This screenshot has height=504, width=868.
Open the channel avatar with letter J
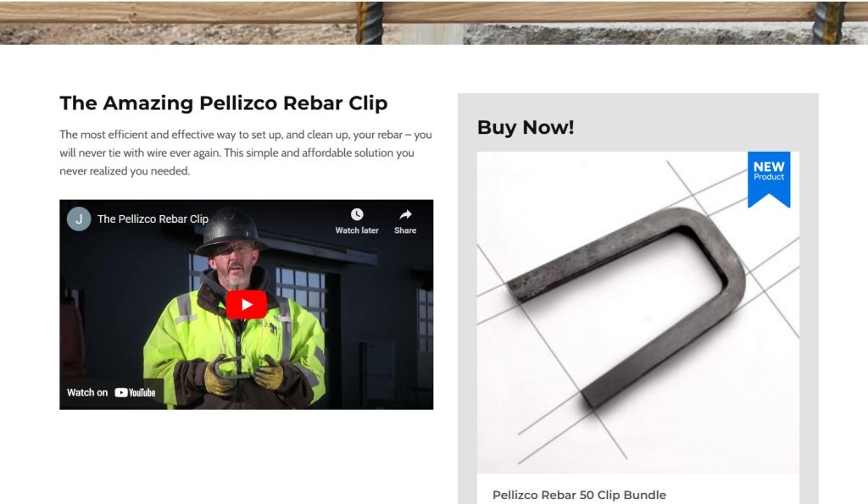pos(79,219)
